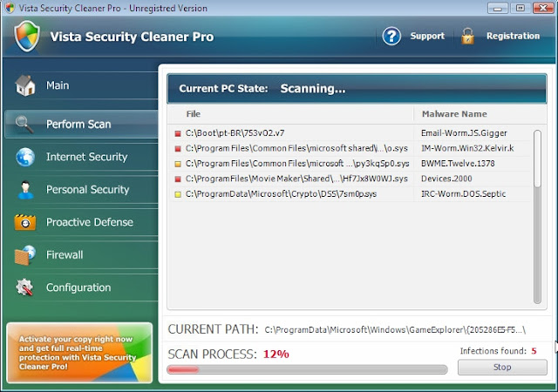558x392 pixels.
Task: Click the person icon for Personal Security
Action: 25,190
